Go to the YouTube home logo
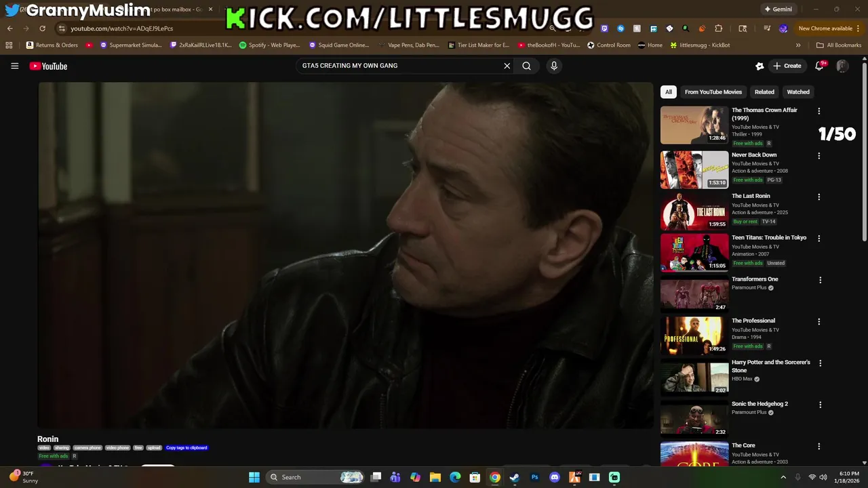Screen dimensions: 868x488 click(48, 66)
